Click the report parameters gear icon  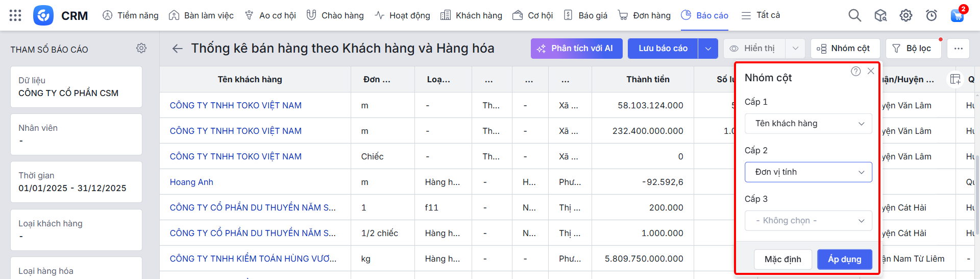[141, 48]
